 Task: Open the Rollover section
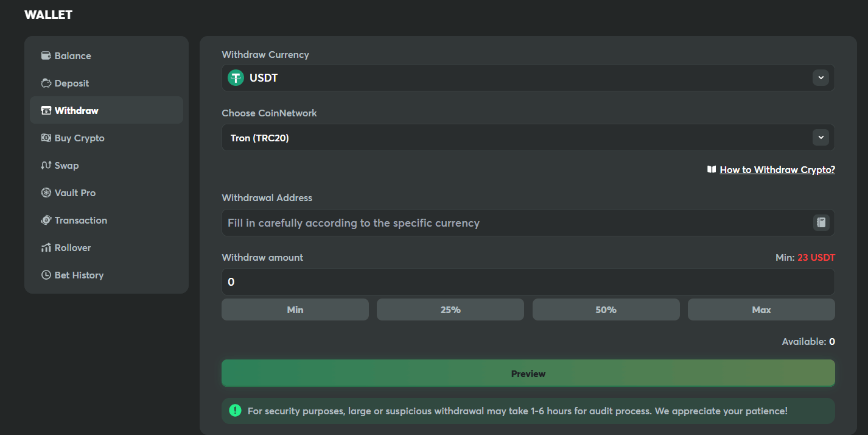[x=107, y=247]
